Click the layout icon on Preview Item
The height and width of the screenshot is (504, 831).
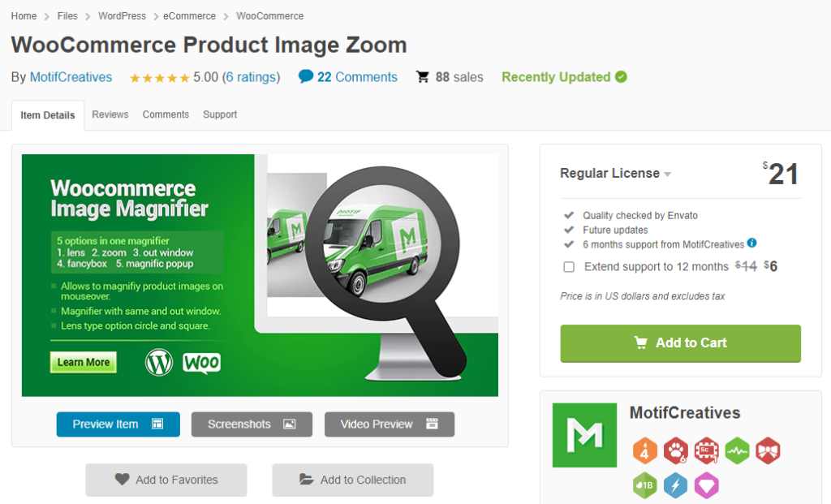click(x=157, y=424)
